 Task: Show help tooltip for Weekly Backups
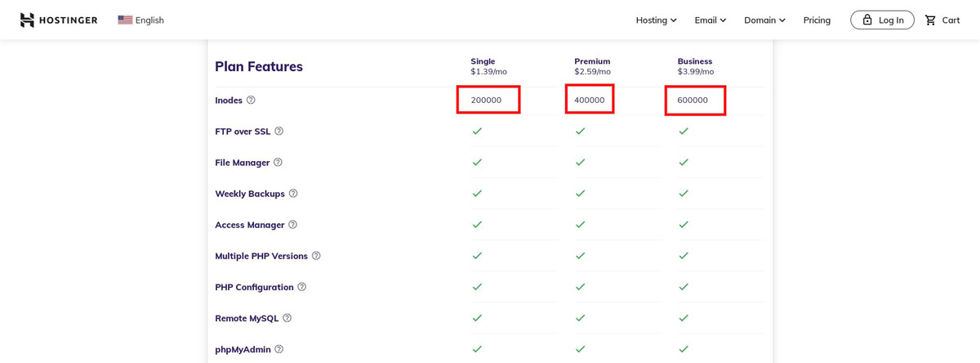pyautogui.click(x=293, y=193)
